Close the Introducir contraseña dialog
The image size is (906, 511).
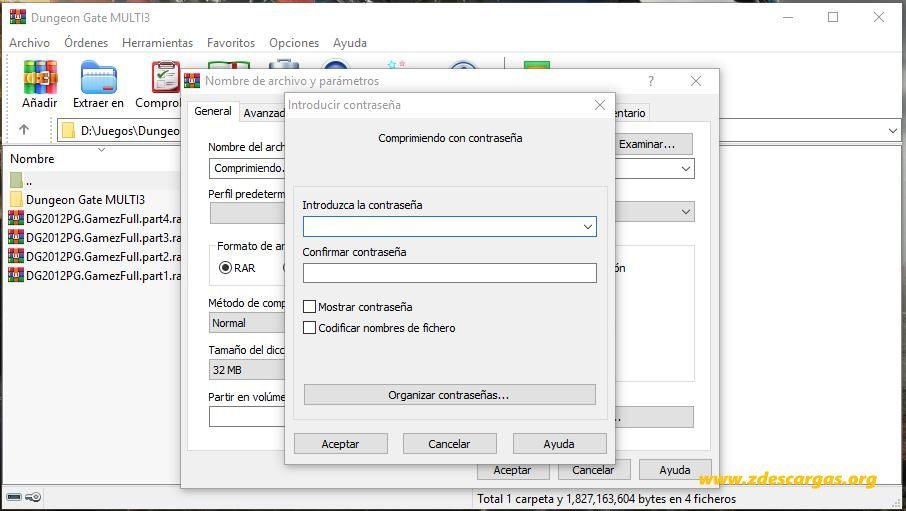[600, 105]
